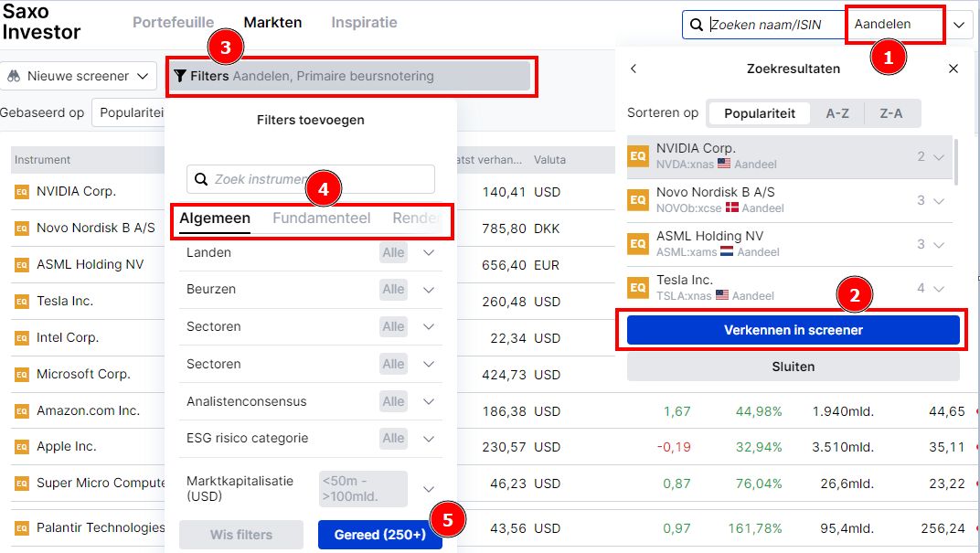Image resolution: width=980 pixels, height=553 pixels.
Task: Sort search results by Populariteit
Action: [760, 113]
